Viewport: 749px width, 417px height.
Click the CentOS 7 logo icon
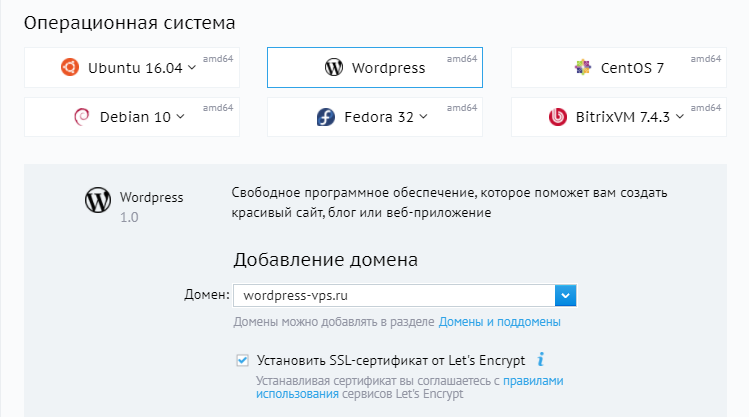[582, 68]
